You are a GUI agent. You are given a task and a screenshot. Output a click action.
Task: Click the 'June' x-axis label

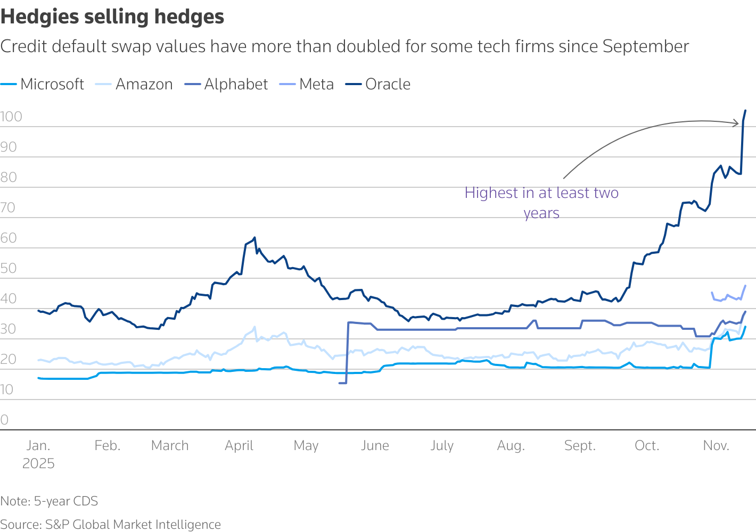click(375, 446)
